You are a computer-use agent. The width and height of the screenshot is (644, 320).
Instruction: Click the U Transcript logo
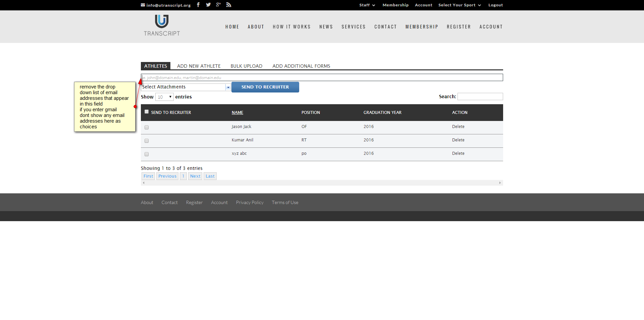162,25
